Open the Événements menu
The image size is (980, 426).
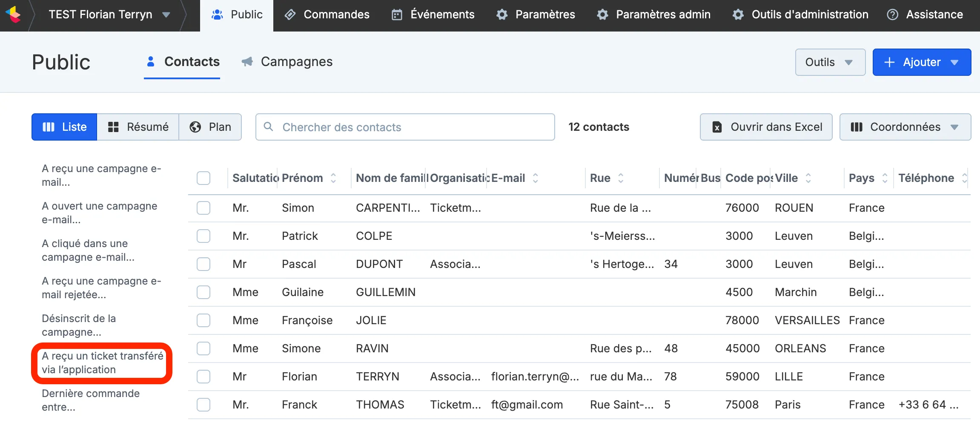click(x=433, y=14)
